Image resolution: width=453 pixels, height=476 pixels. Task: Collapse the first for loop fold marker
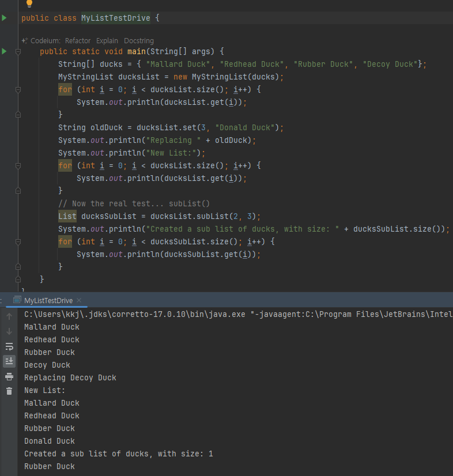(x=18, y=89)
